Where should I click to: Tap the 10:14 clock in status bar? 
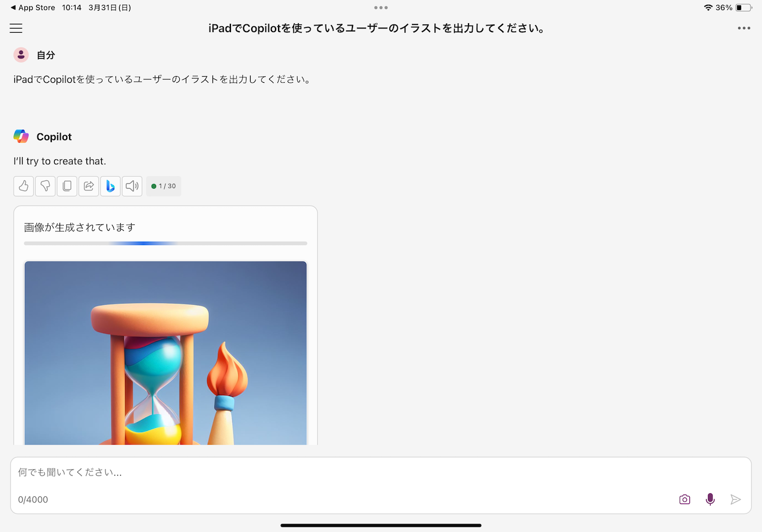[x=71, y=8]
